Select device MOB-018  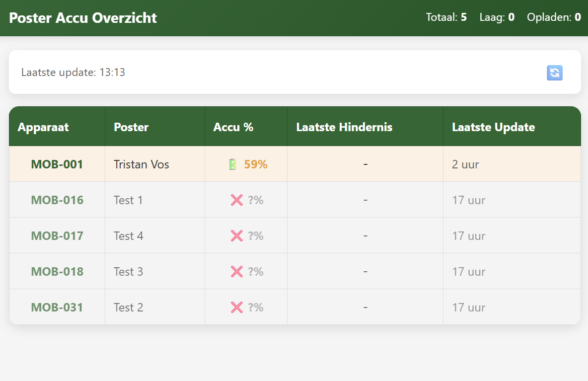click(57, 272)
